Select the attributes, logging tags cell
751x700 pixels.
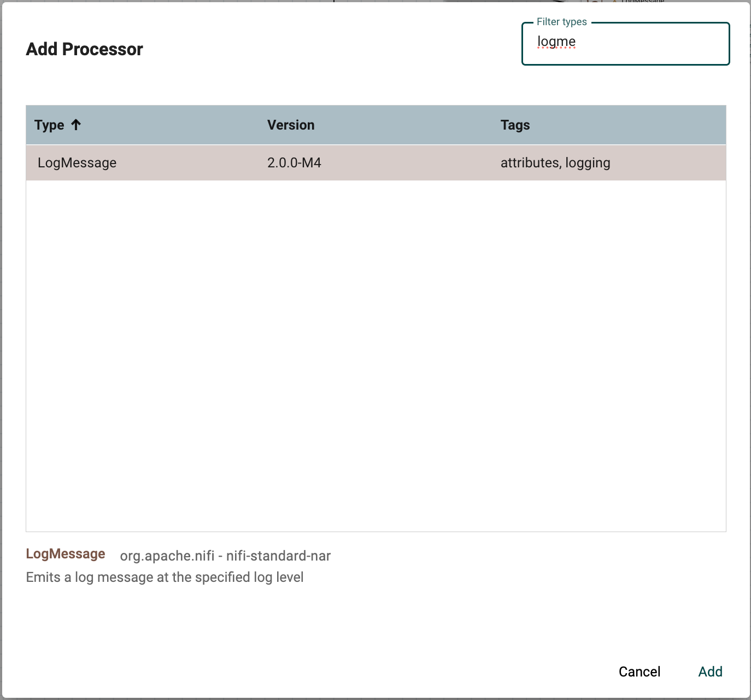click(x=555, y=163)
